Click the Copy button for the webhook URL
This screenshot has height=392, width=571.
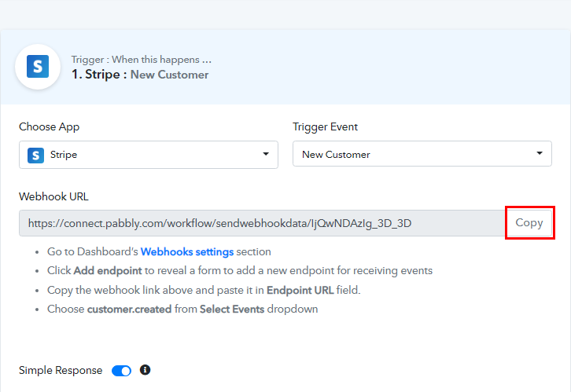coord(529,222)
